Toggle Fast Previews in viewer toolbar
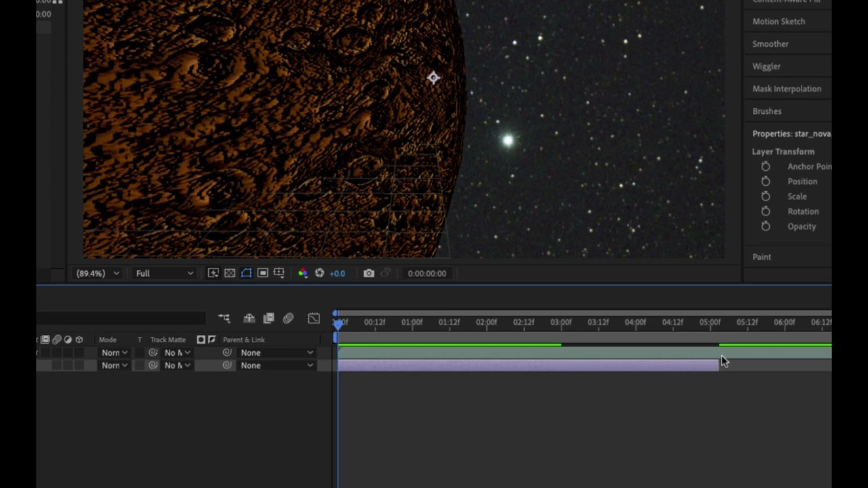868x488 pixels. (x=213, y=273)
